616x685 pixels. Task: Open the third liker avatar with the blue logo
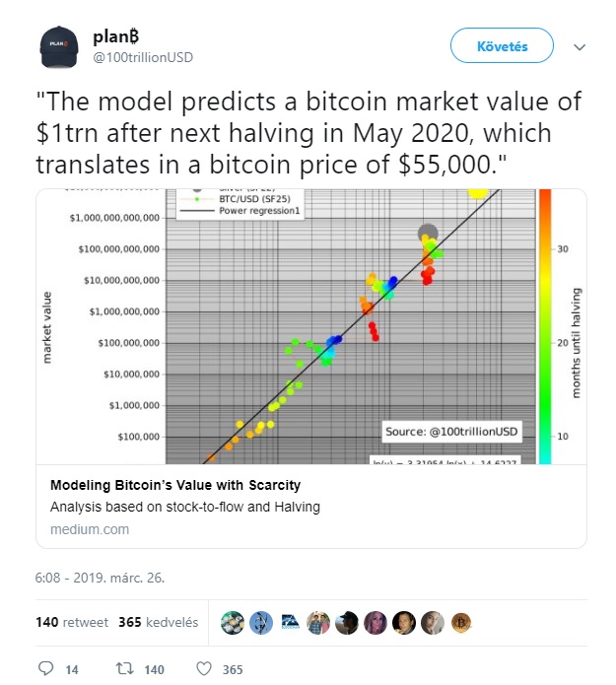click(x=290, y=622)
